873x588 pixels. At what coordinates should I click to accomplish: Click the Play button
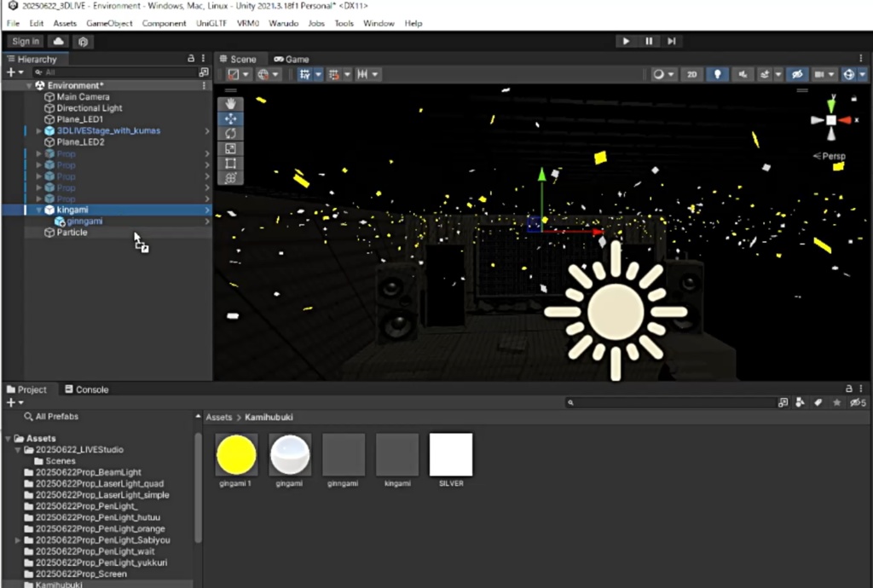626,41
